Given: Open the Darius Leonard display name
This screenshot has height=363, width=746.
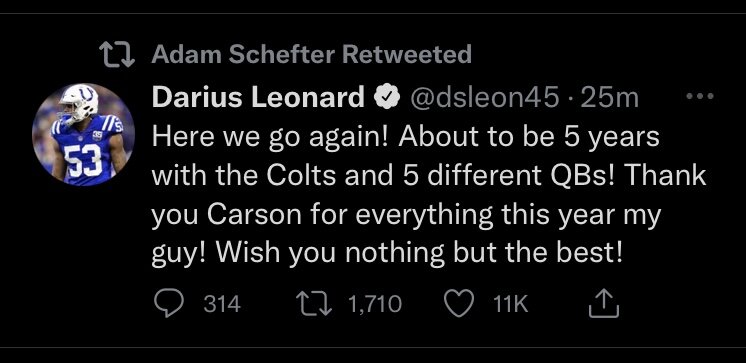Looking at the screenshot, I should (x=259, y=97).
